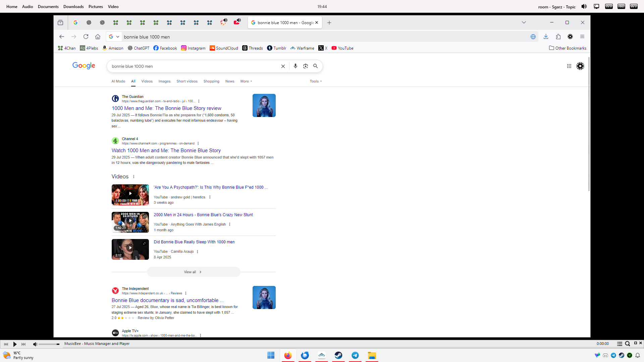
Task: Open options beside Videos heading
Action: [x=134, y=177]
